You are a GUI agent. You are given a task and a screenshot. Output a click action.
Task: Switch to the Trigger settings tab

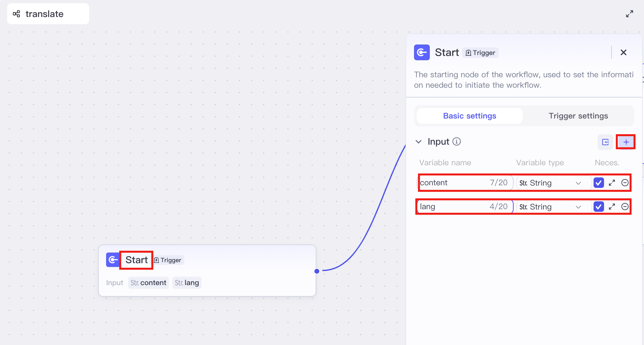coord(578,116)
